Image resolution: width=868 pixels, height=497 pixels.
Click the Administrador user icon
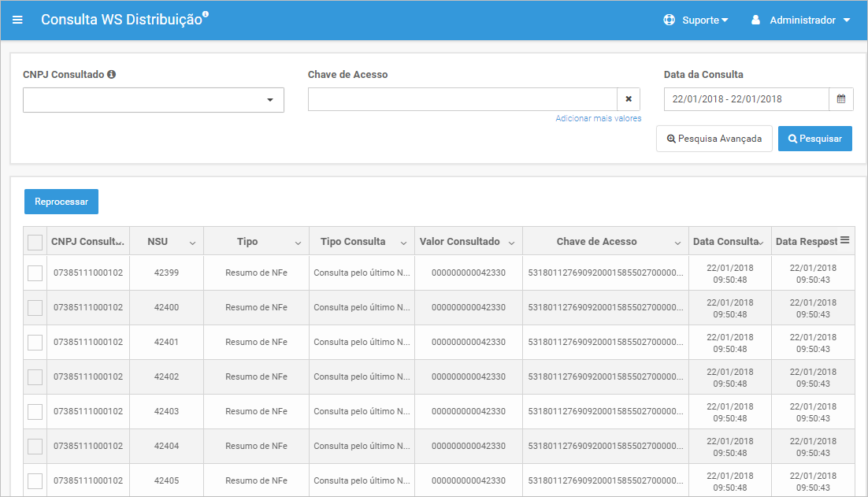click(755, 20)
